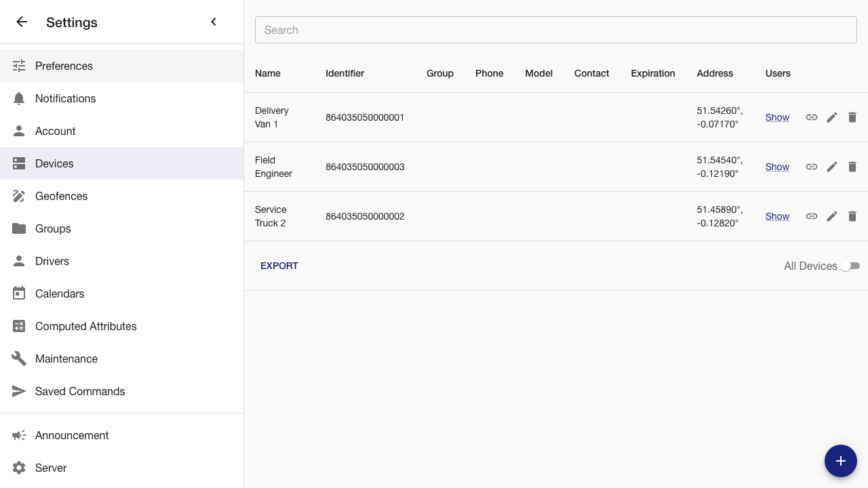Click the Announcement megaphone icon
This screenshot has height=488, width=868.
(x=19, y=435)
